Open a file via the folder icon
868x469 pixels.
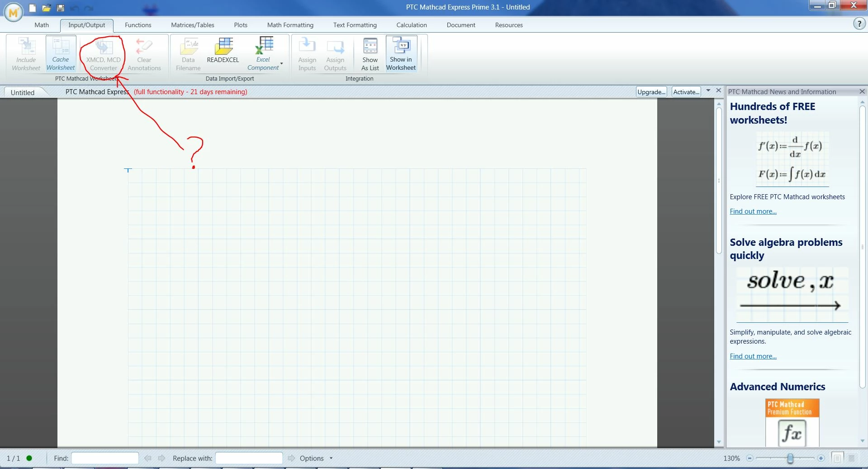[x=46, y=8]
